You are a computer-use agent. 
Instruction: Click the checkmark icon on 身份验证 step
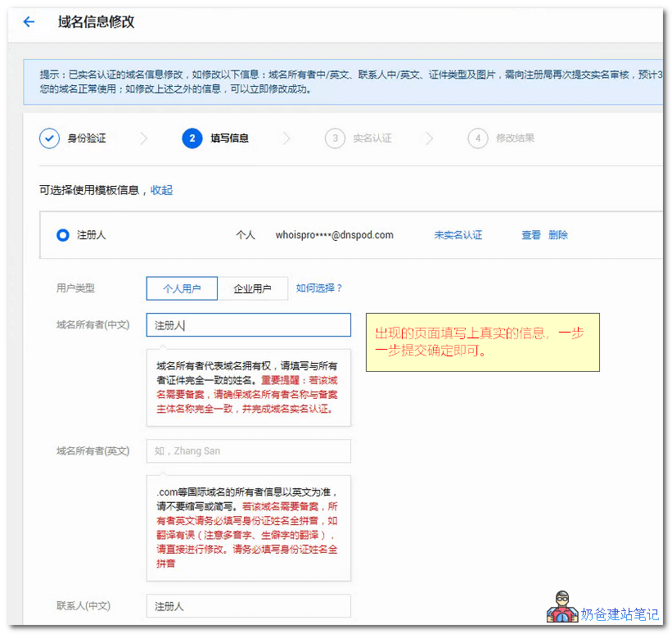pos(49,138)
